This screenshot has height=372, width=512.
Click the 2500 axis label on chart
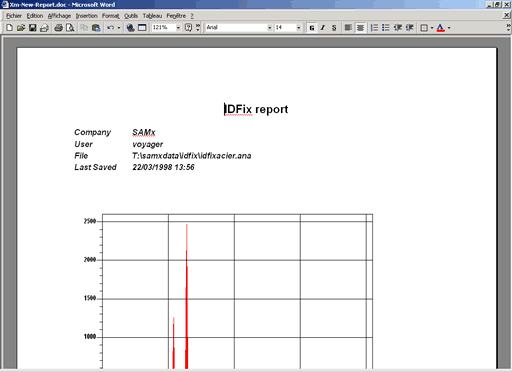coord(90,221)
